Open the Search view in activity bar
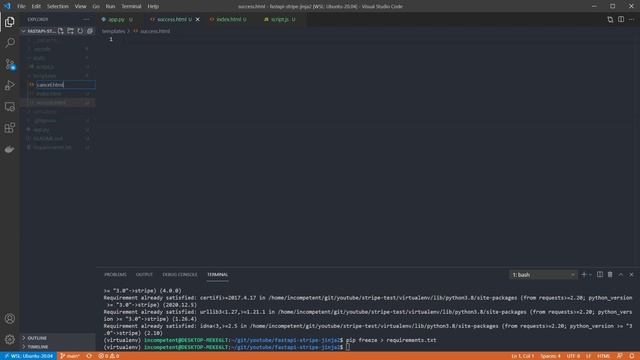Screen dimensions: 640x360 coord(10,42)
